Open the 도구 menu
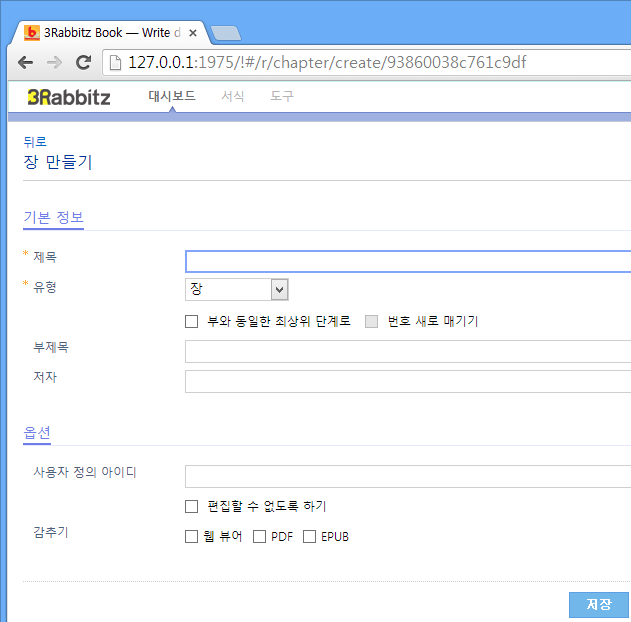Image resolution: width=631 pixels, height=622 pixels. pyautogui.click(x=282, y=96)
